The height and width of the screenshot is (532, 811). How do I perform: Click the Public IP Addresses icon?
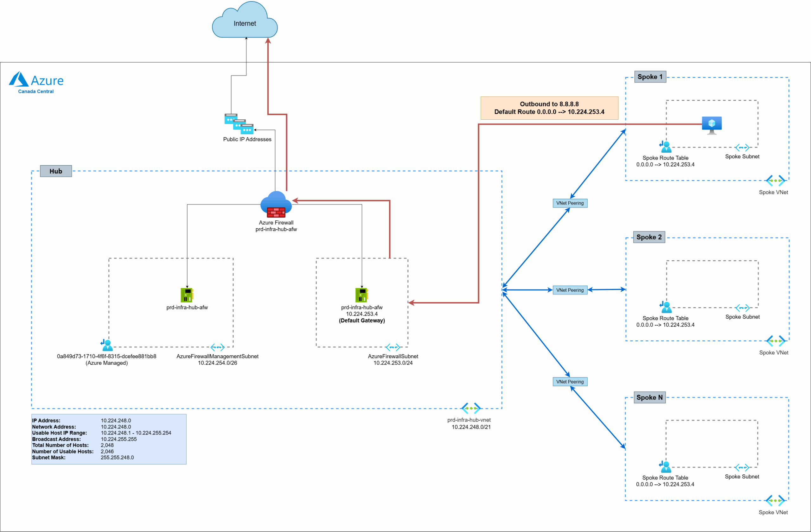click(239, 124)
